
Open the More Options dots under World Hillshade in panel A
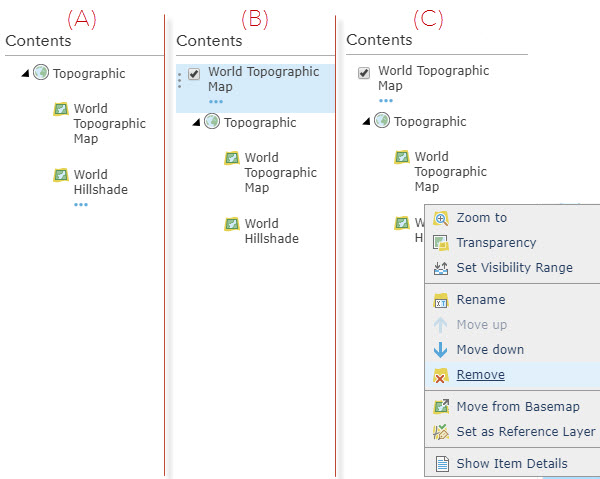point(81,204)
